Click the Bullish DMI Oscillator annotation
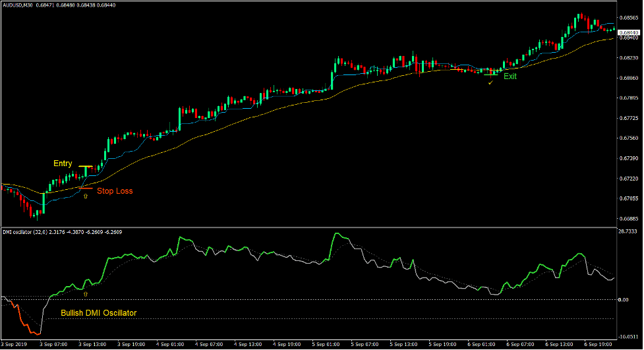The height and width of the screenshot is (350, 644). [x=99, y=313]
